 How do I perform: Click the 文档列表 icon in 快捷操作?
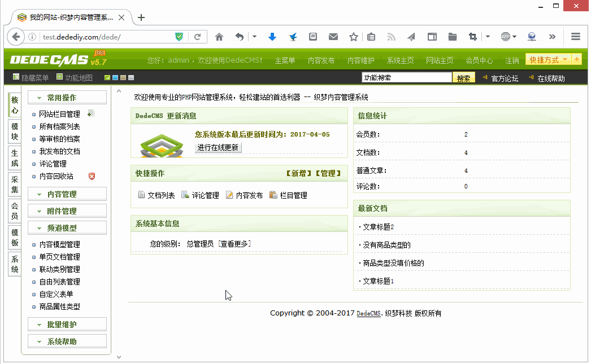pos(141,194)
